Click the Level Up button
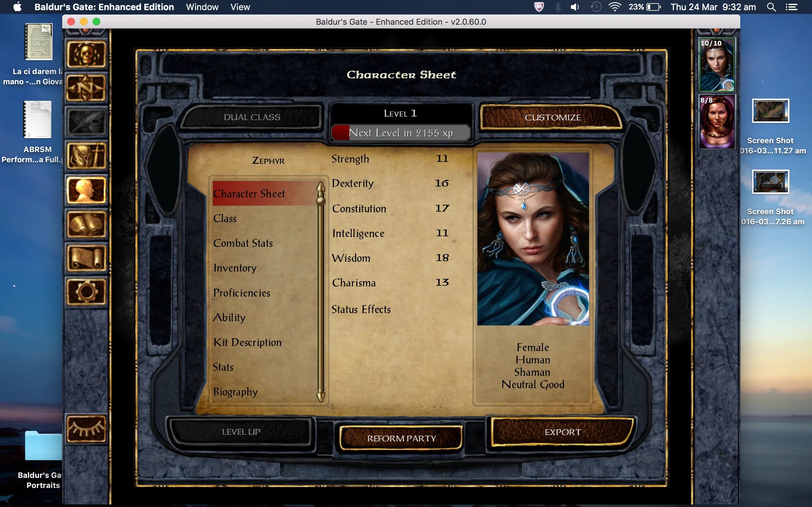This screenshot has height=507, width=812. click(241, 431)
